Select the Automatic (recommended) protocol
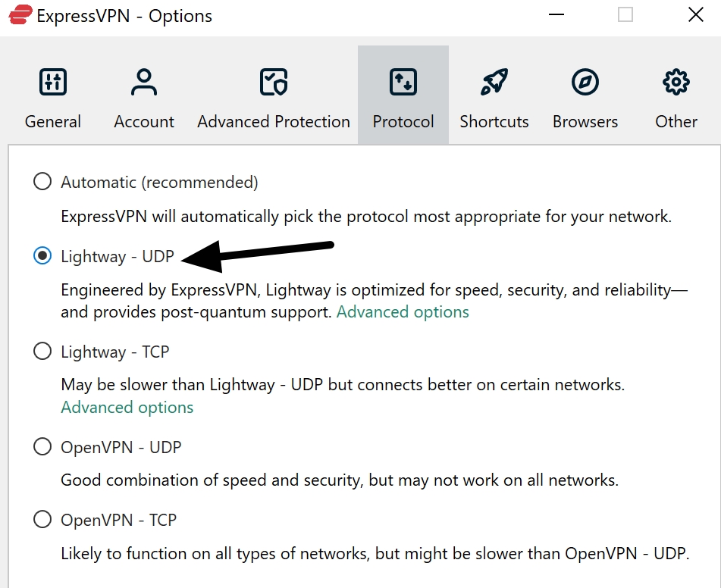Viewport: 721px width, 588px height. tap(42, 181)
